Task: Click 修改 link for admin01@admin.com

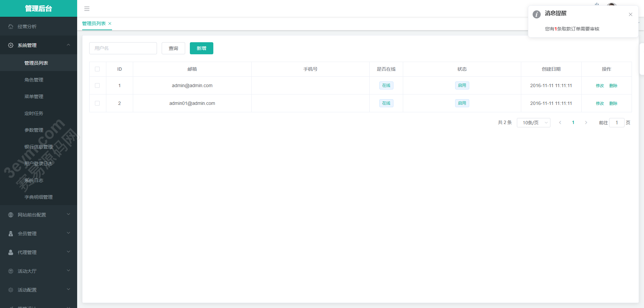Action: 600,104
